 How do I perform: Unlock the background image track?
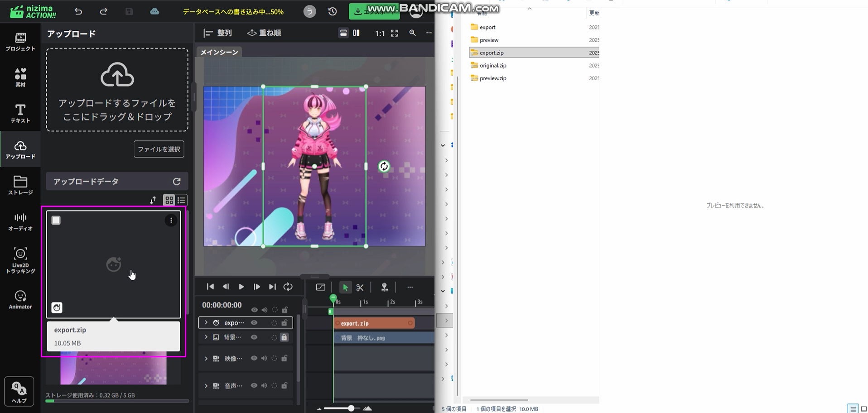(x=284, y=337)
